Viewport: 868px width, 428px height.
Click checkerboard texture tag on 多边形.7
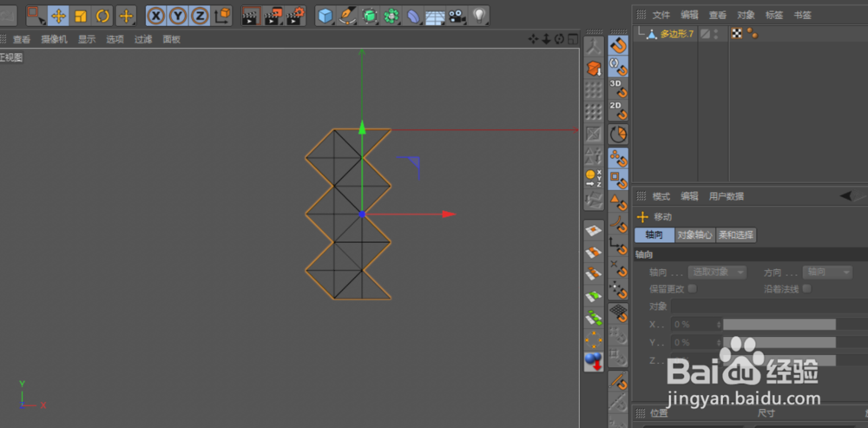click(x=736, y=33)
